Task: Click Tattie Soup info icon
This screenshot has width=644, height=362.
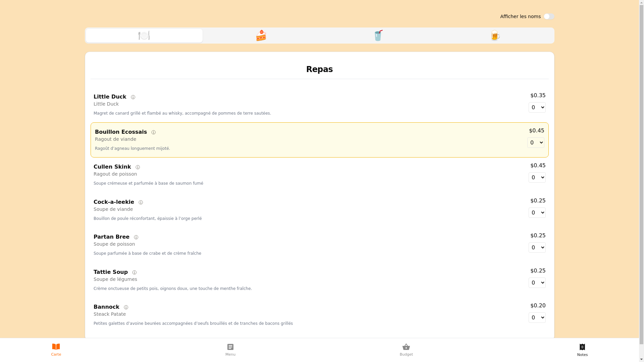Action: coord(135,273)
